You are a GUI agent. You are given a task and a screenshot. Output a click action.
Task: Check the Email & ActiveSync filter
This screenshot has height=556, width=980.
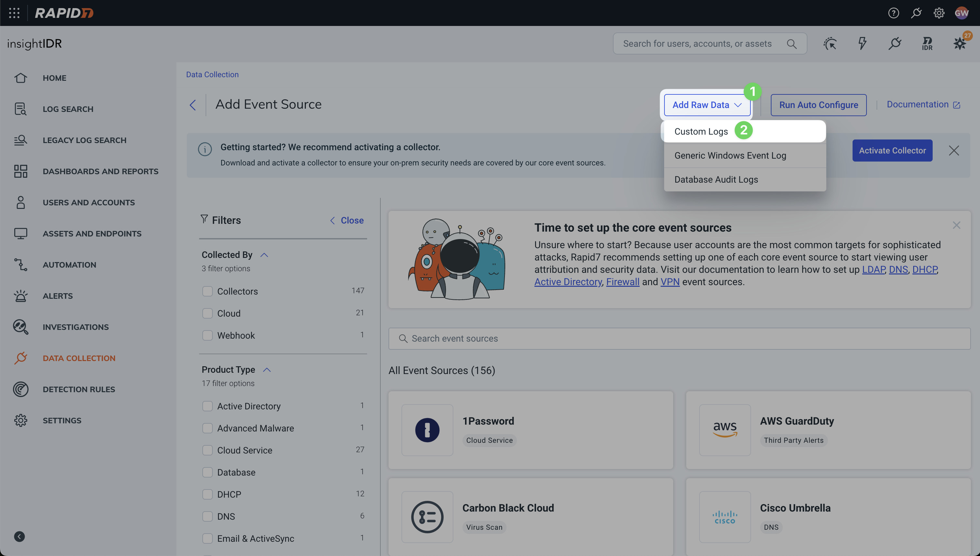tap(207, 538)
